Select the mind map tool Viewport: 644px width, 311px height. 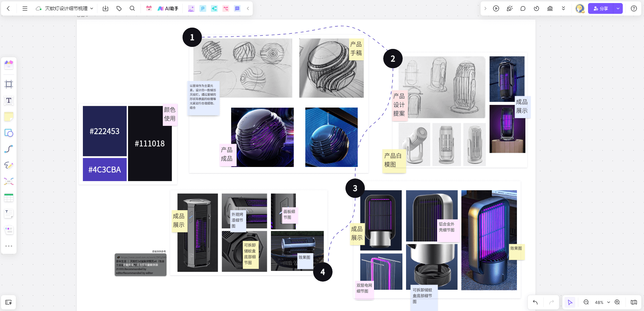click(9, 181)
